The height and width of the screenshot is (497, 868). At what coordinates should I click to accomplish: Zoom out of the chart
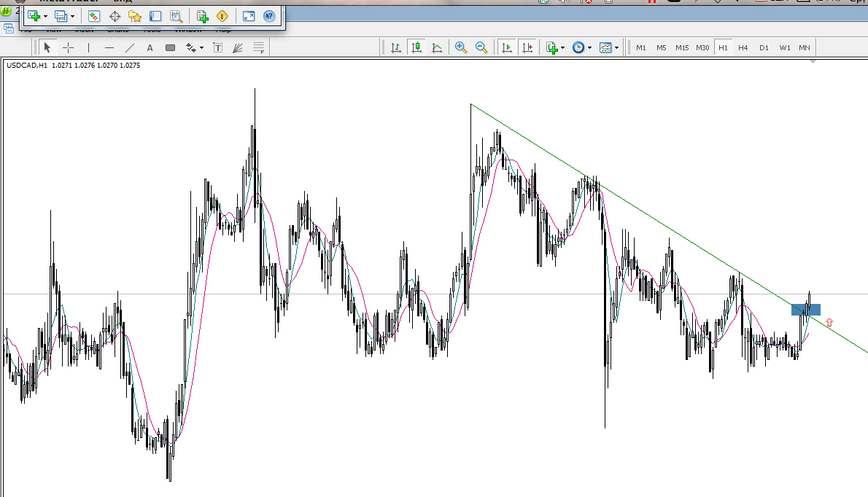point(481,47)
